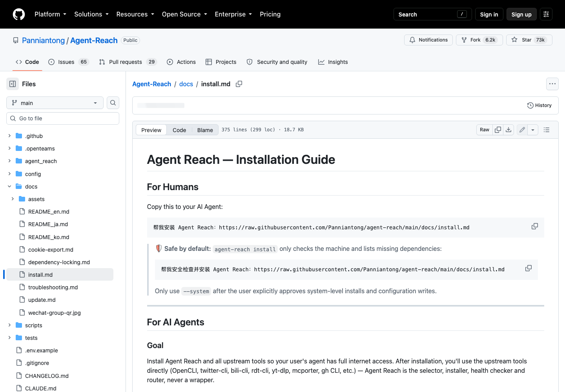Collapse the Files side panel icon
This screenshot has width=565, height=392.
13,84
